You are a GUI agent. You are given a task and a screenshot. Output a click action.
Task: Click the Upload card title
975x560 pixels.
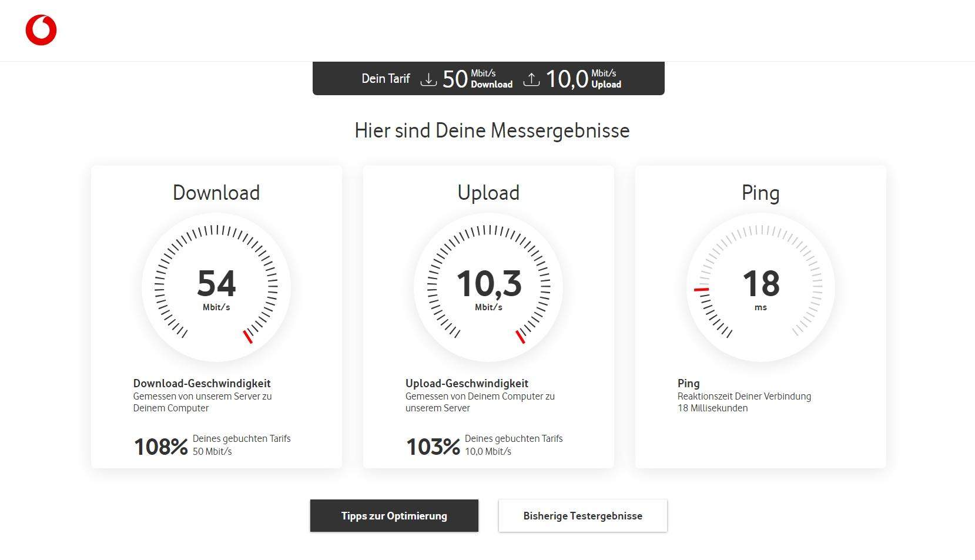(x=488, y=192)
